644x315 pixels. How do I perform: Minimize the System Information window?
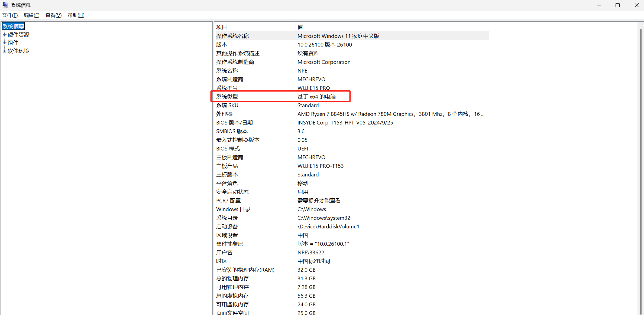click(x=599, y=5)
